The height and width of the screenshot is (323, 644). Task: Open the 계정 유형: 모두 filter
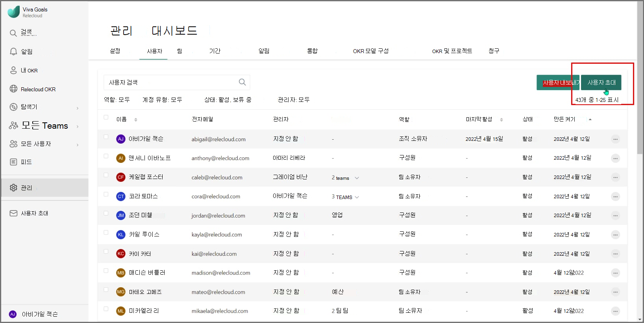point(162,100)
